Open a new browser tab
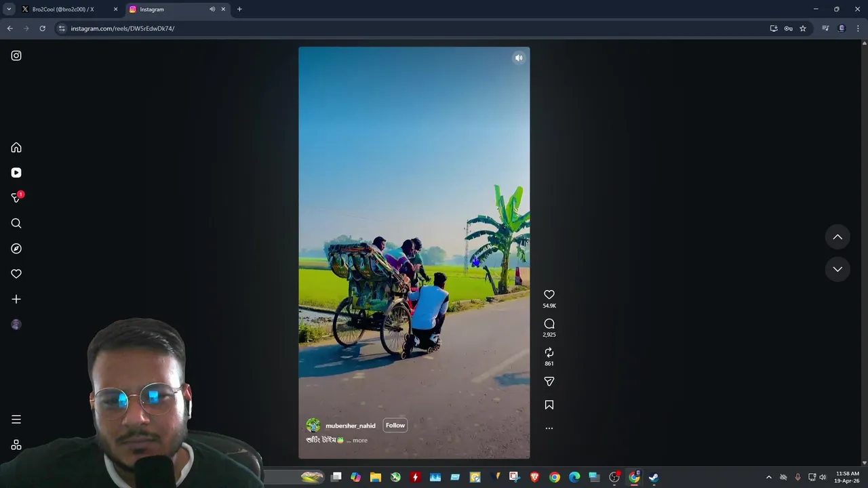 [239, 9]
